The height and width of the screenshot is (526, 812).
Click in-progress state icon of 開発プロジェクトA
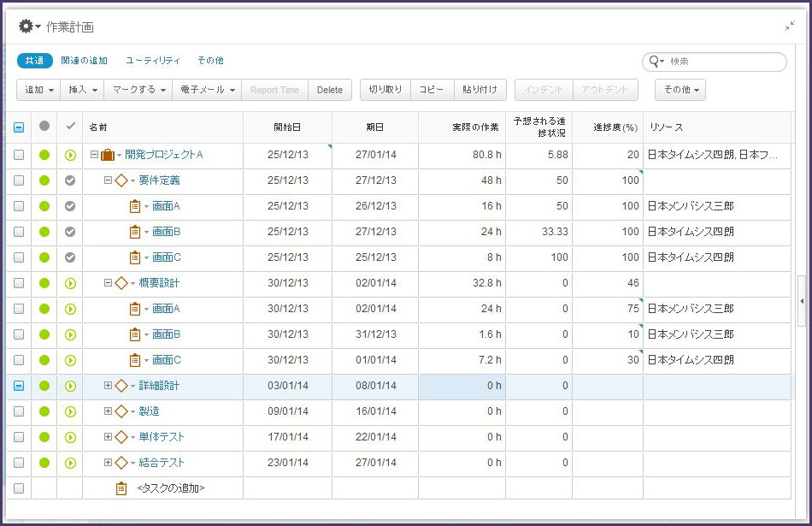(x=70, y=155)
